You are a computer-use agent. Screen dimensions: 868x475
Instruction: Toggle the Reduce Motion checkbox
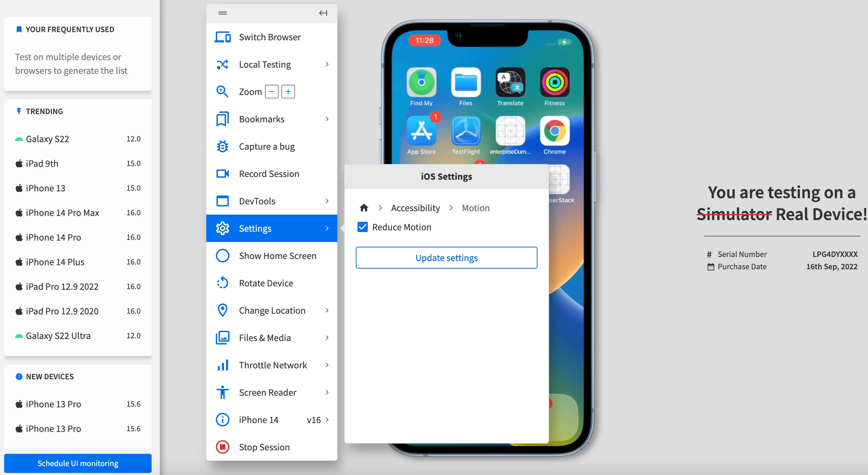[x=362, y=227]
